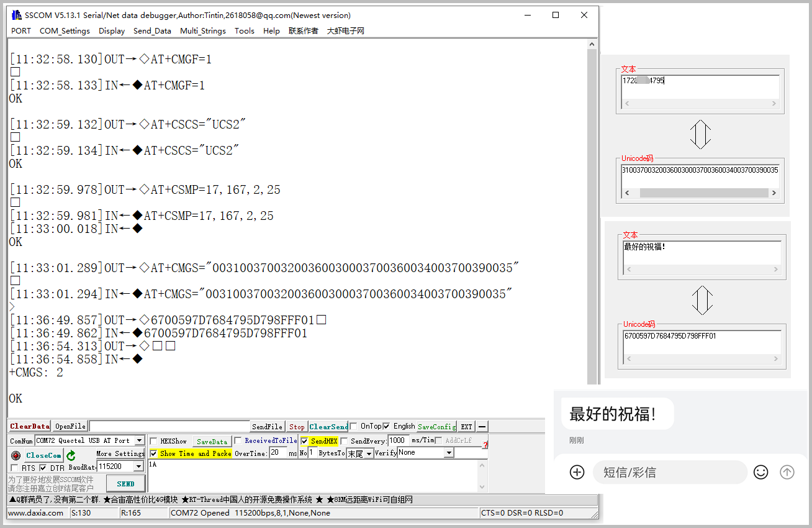812x528 pixels.
Task: Click the red question mark help icon
Action: click(485, 445)
